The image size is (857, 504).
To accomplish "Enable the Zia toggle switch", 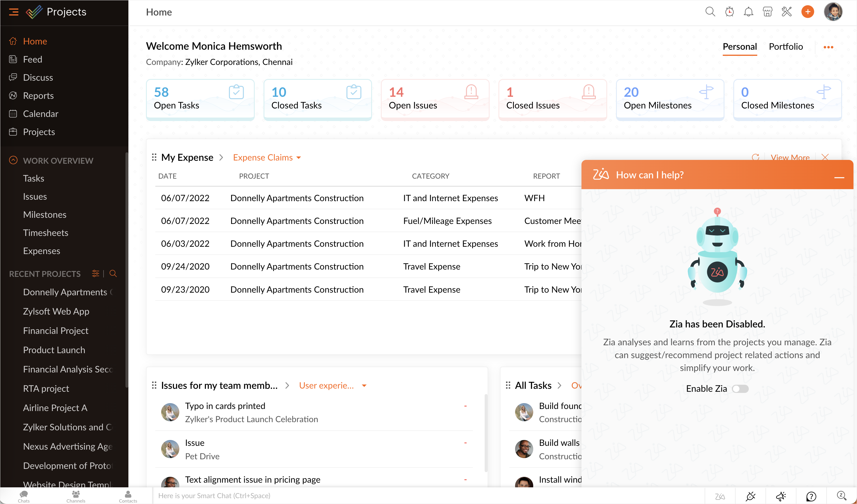I will (x=740, y=389).
